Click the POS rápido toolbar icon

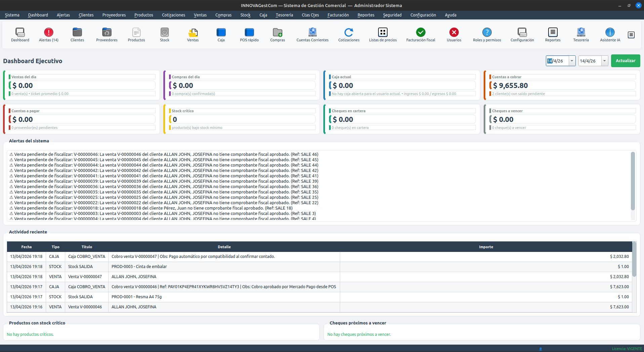pyautogui.click(x=249, y=35)
